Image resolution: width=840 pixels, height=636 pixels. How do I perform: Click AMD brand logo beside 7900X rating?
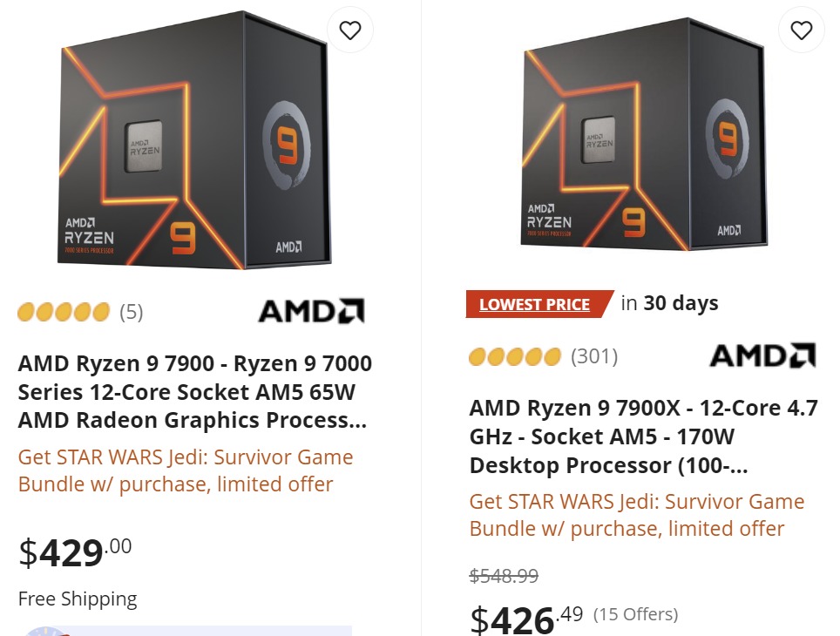click(762, 355)
